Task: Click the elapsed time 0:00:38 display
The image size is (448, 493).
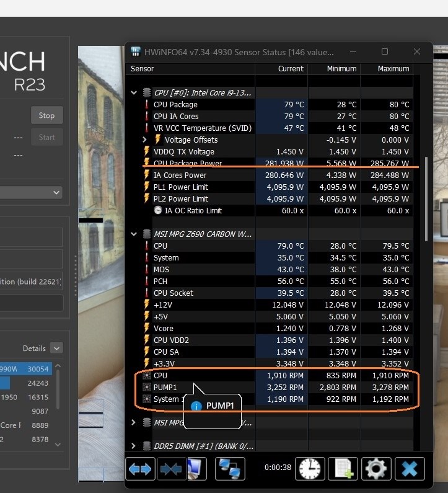Action: pyautogui.click(x=278, y=468)
